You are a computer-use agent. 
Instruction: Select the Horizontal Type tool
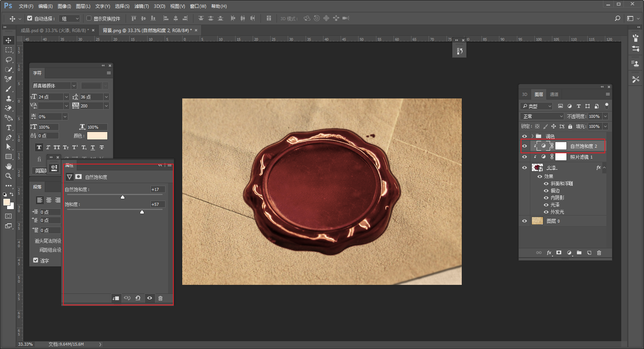tap(9, 128)
